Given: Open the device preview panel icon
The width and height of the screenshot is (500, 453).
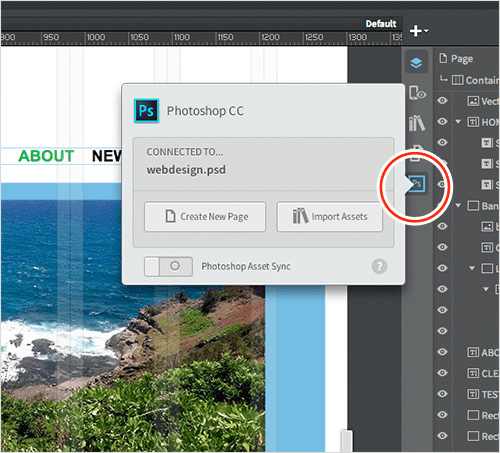Looking at the screenshot, I should coord(417,93).
